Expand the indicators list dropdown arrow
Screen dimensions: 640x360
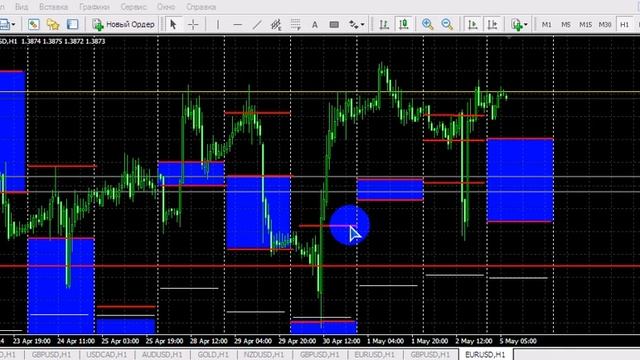[x=526, y=25]
